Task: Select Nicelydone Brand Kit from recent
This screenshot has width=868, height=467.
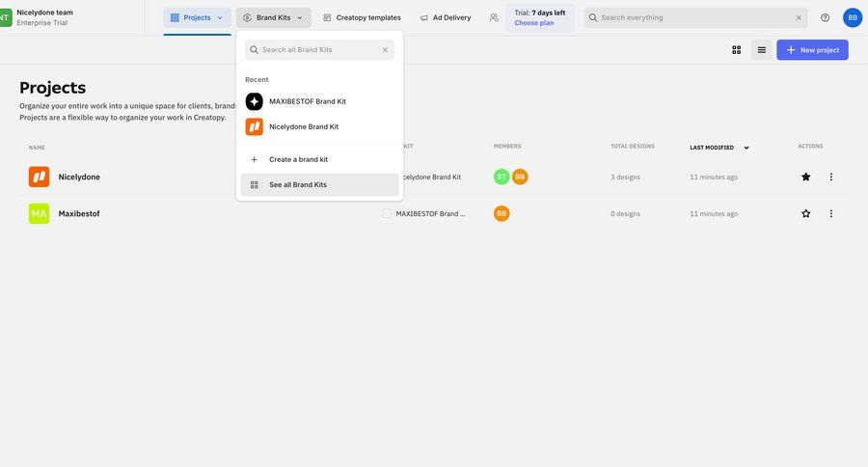Action: (319, 126)
